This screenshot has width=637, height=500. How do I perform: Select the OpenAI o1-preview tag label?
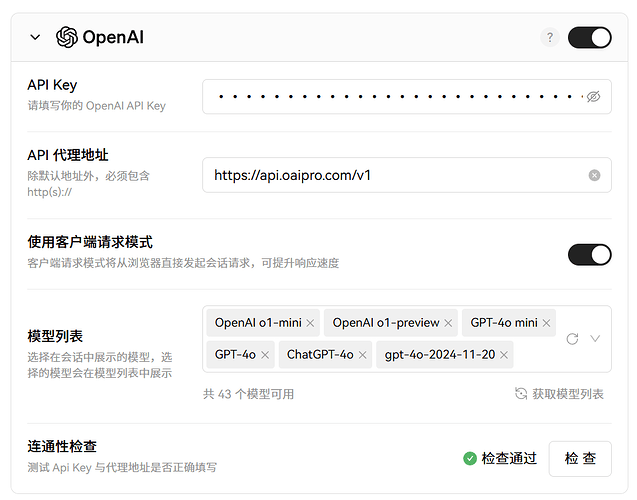[386, 323]
